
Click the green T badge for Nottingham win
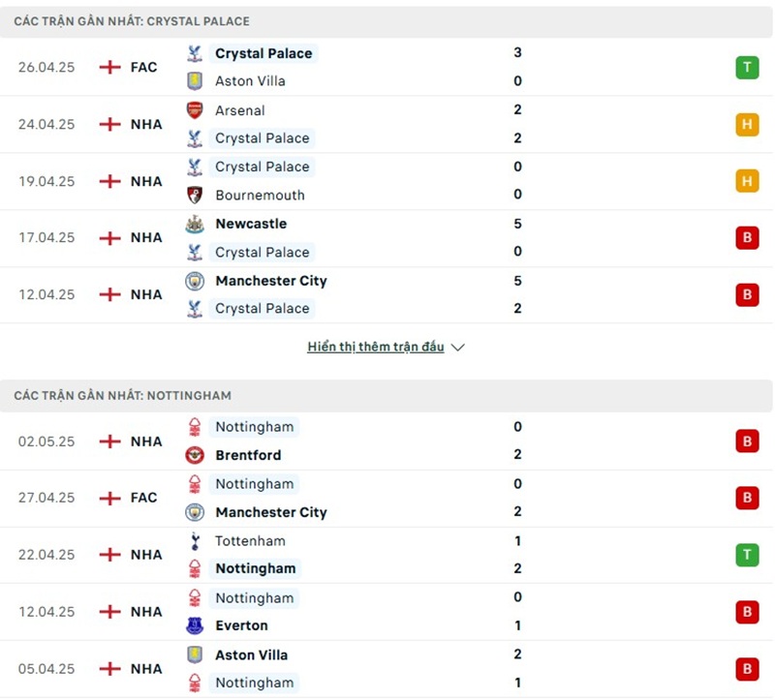(747, 555)
